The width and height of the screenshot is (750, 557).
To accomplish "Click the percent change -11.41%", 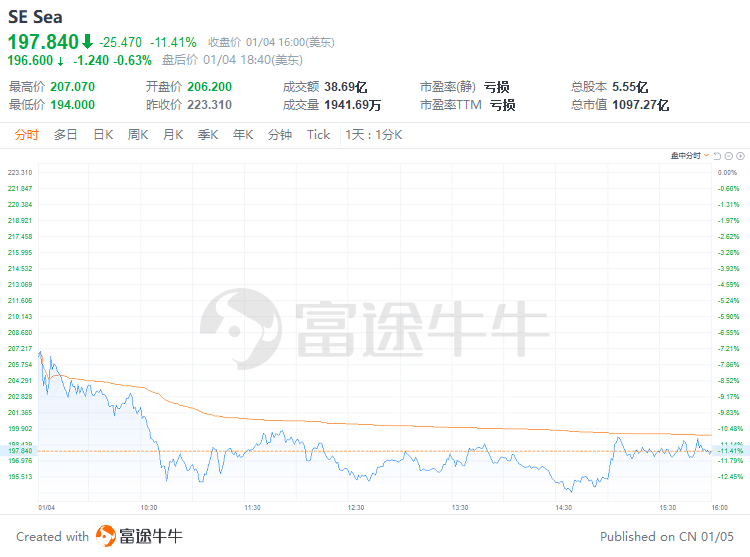I will 173,43.
